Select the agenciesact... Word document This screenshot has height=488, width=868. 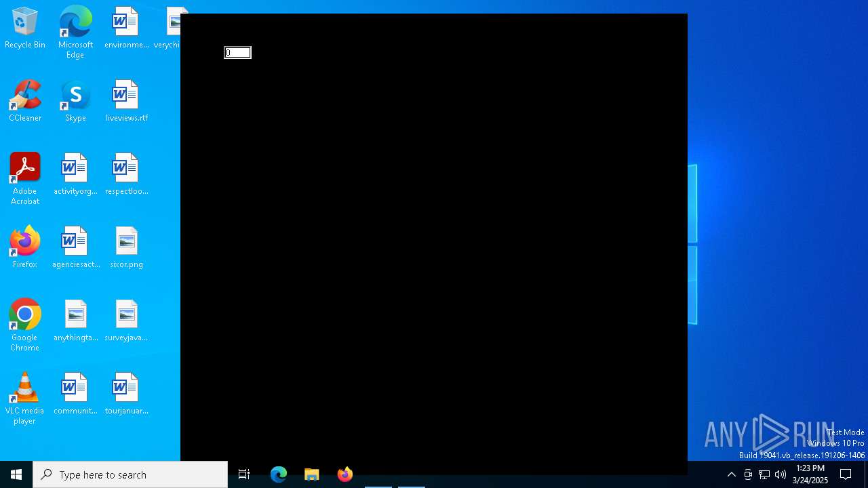[75, 248]
